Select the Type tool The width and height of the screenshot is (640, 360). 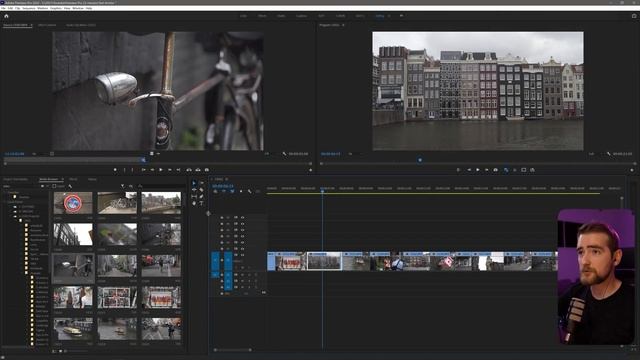(201, 203)
